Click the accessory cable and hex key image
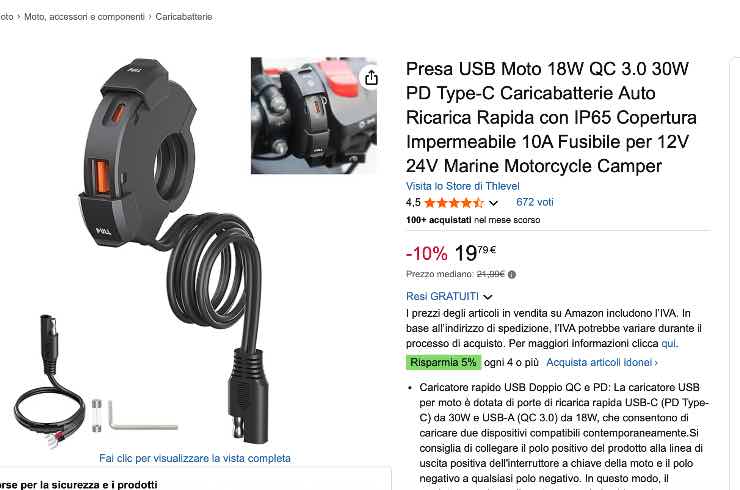 94,381
